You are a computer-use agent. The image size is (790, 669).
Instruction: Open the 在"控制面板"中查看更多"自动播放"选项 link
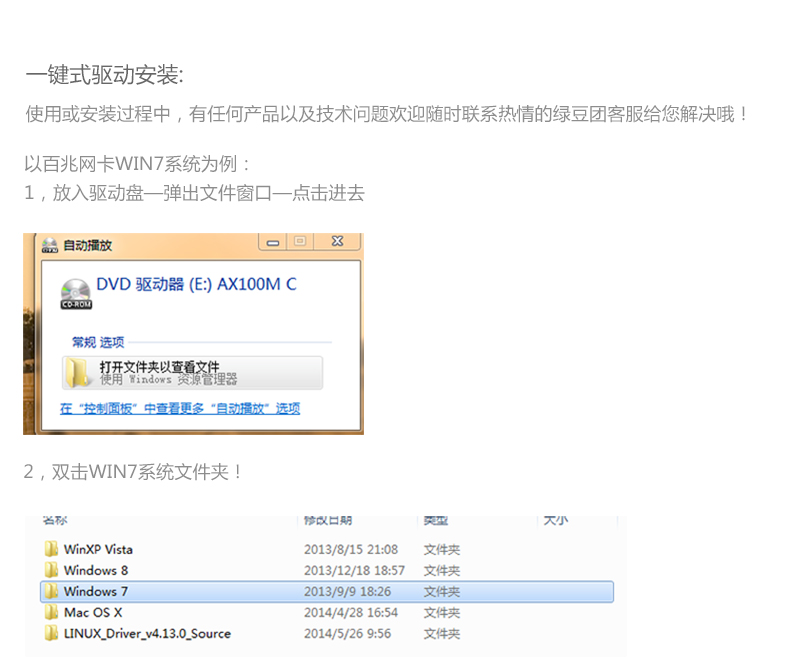(x=180, y=409)
